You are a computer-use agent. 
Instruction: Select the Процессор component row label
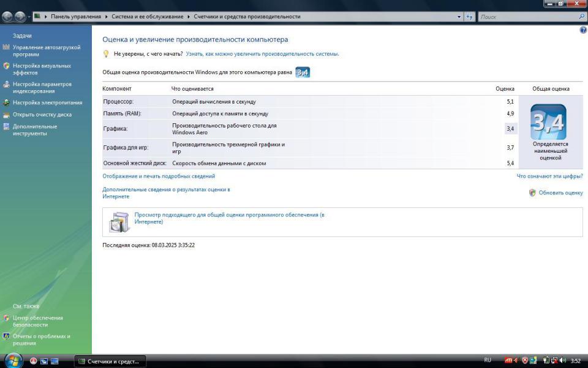tap(118, 102)
